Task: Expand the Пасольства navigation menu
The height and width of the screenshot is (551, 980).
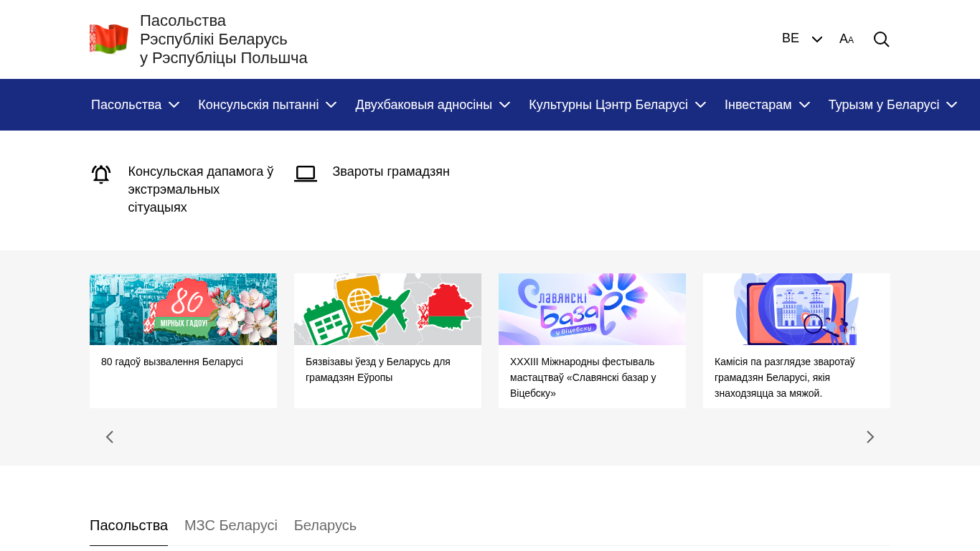Action: [136, 105]
